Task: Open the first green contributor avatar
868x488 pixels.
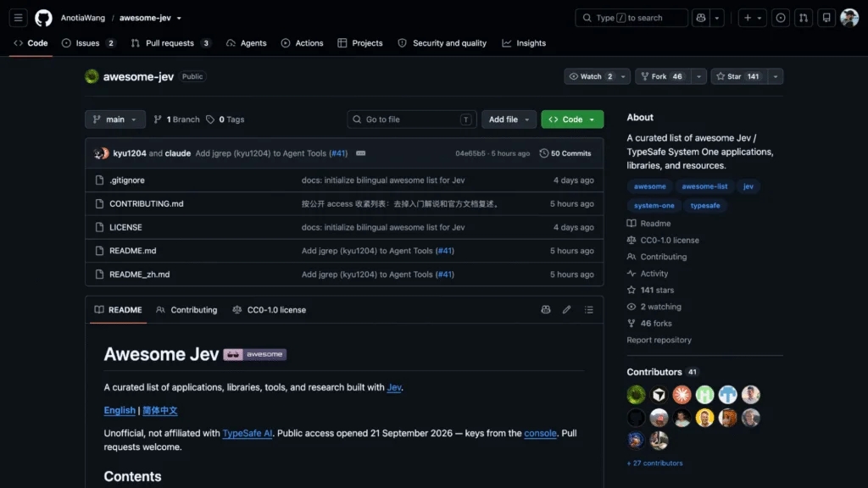Action: [x=636, y=395]
